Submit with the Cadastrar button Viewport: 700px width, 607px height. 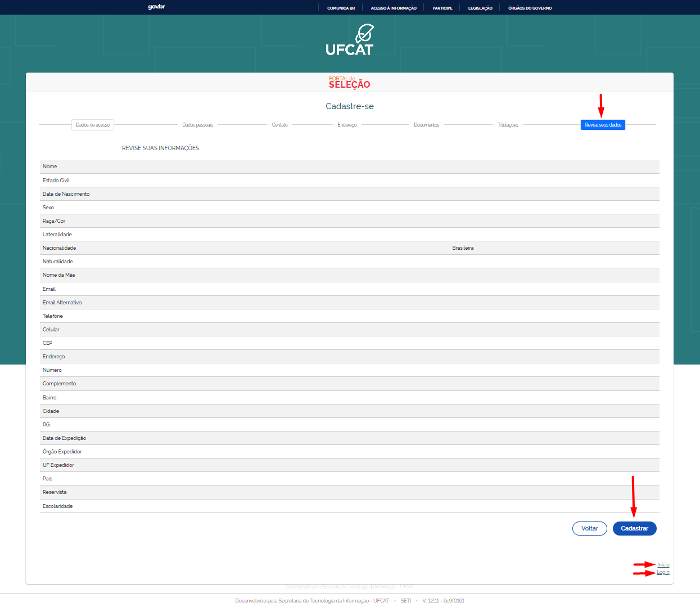point(634,529)
